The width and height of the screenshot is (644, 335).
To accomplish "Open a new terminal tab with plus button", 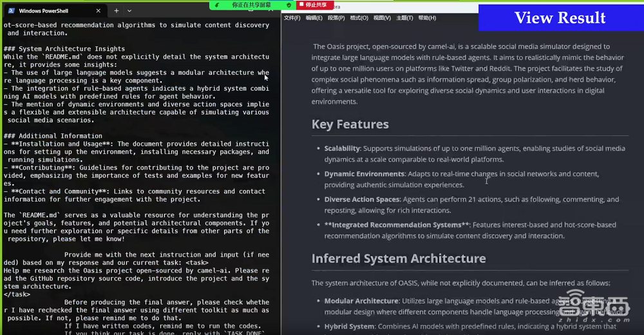I will pyautogui.click(x=117, y=11).
